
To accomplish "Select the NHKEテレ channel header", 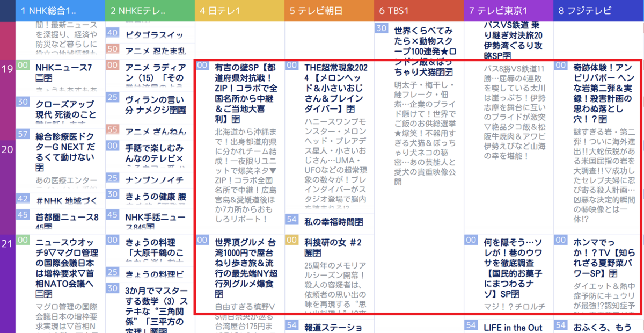I will 150,11.
